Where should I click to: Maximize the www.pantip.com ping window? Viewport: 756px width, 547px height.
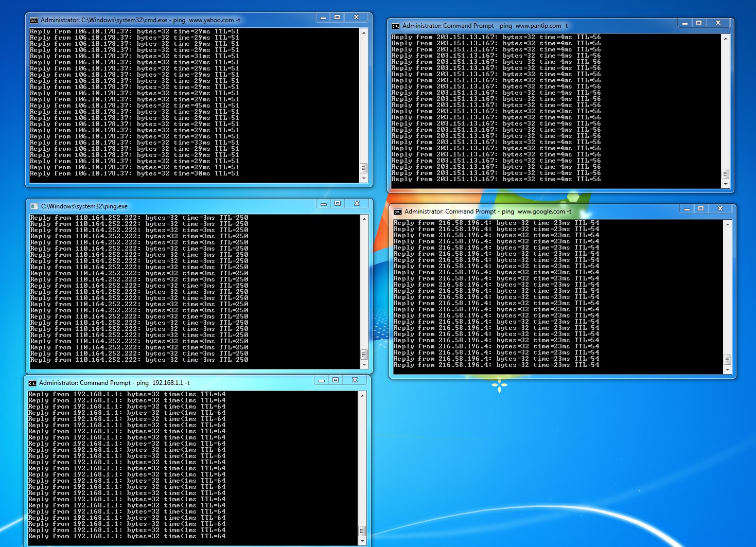699,23
